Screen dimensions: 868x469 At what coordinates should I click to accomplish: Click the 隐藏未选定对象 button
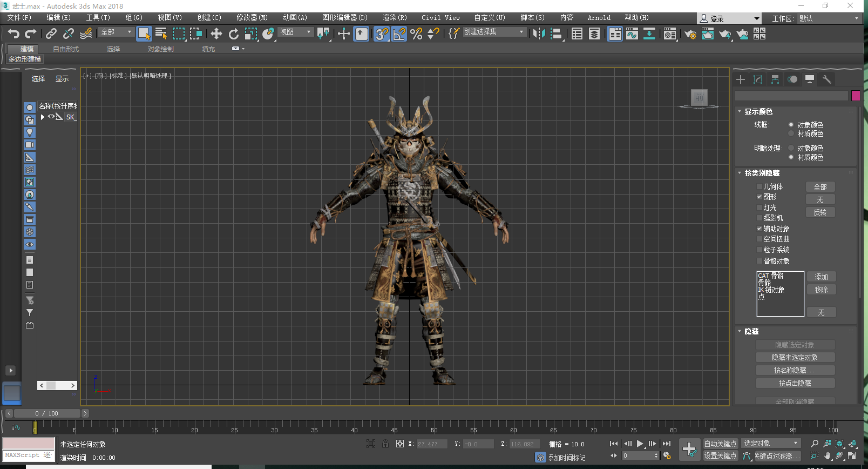[795, 357]
